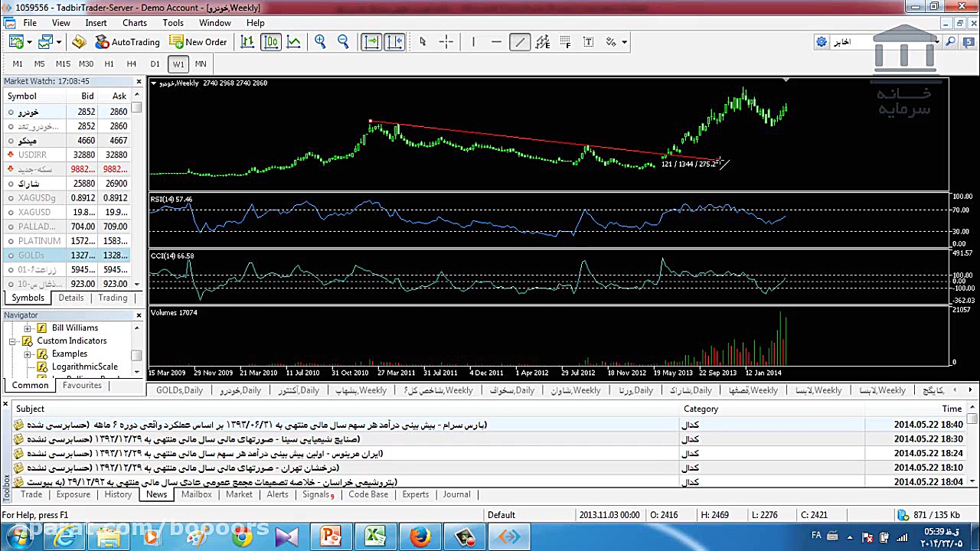Open Firefox from the Windows taskbar
The width and height of the screenshot is (980, 551).
point(420,536)
